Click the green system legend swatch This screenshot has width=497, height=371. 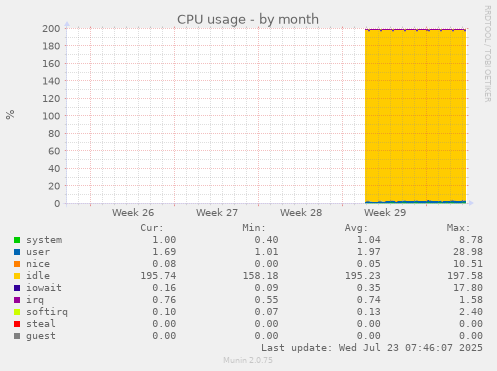tap(17, 240)
